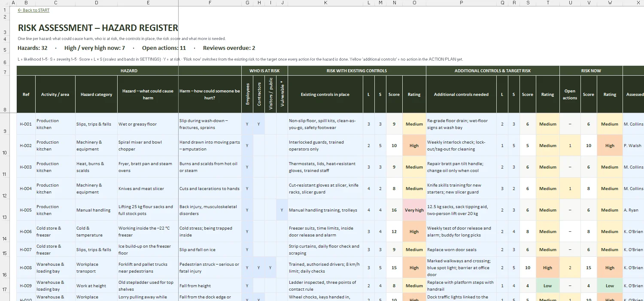Click the 'Open actions' column heading
Screen dimensions: 644x301
(570, 94)
